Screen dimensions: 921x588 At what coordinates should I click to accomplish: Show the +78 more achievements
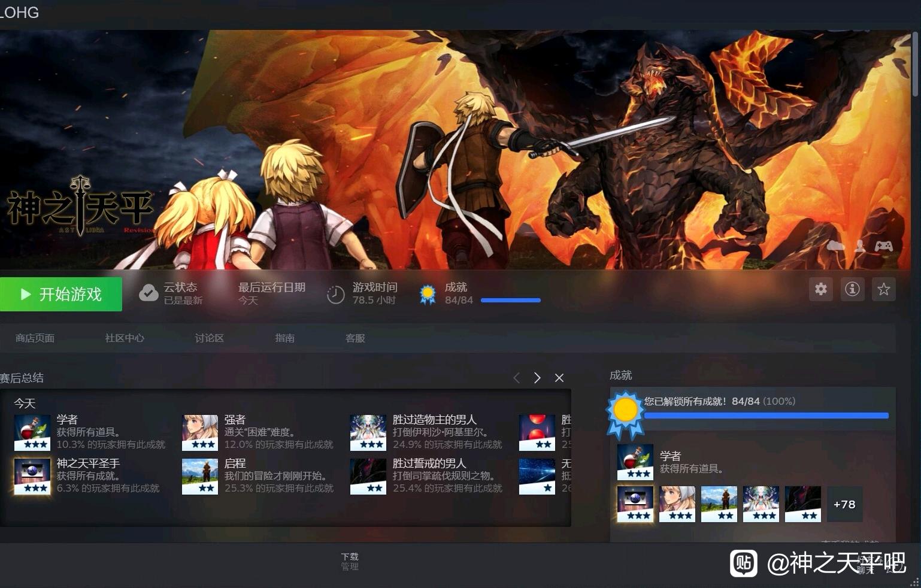click(x=845, y=504)
